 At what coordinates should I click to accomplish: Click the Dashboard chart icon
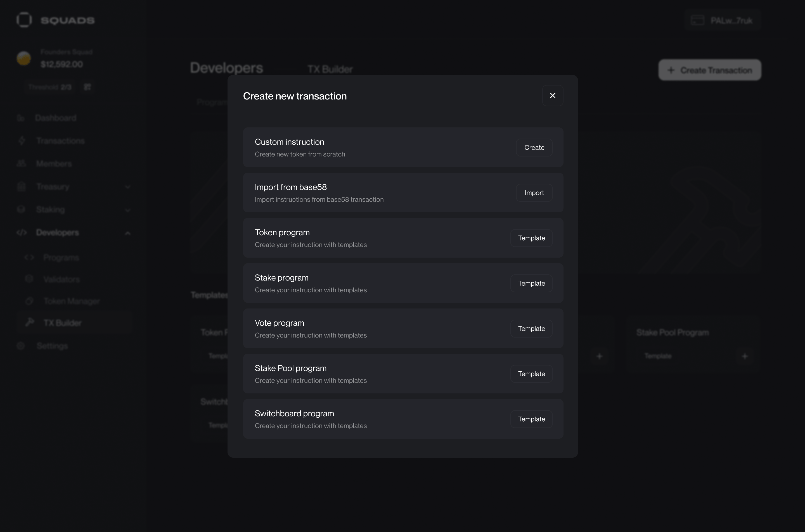(x=21, y=118)
